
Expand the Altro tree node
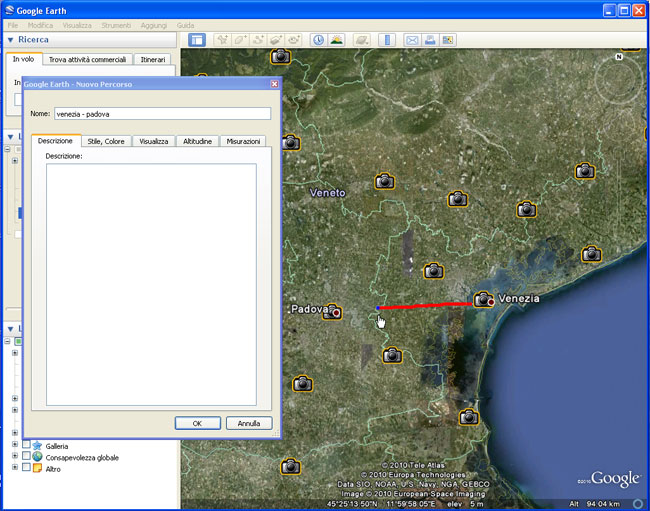point(15,467)
